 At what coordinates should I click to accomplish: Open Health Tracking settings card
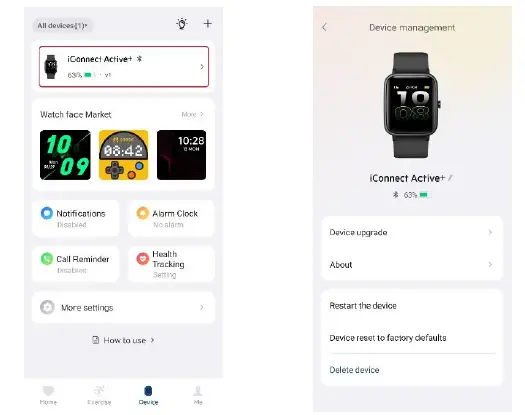coord(171,264)
